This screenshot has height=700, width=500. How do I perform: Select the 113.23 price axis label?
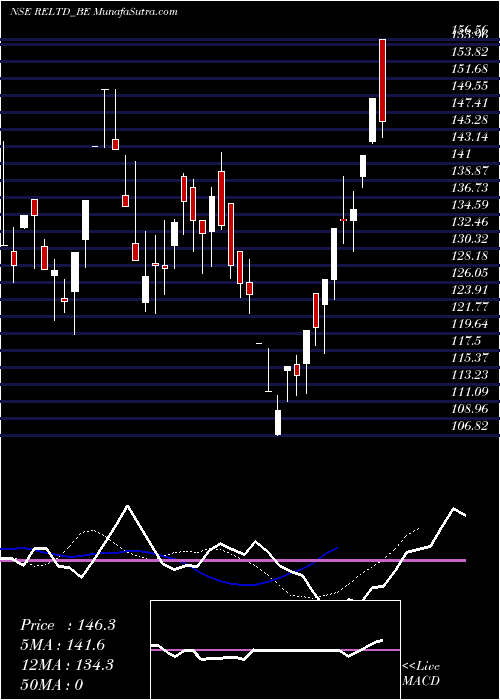coord(469,375)
